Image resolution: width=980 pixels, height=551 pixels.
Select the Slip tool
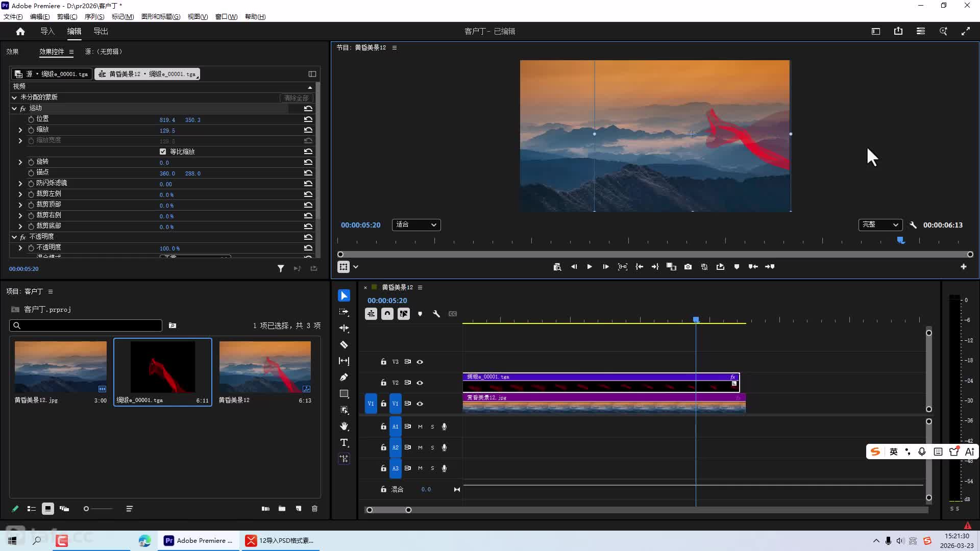344,361
